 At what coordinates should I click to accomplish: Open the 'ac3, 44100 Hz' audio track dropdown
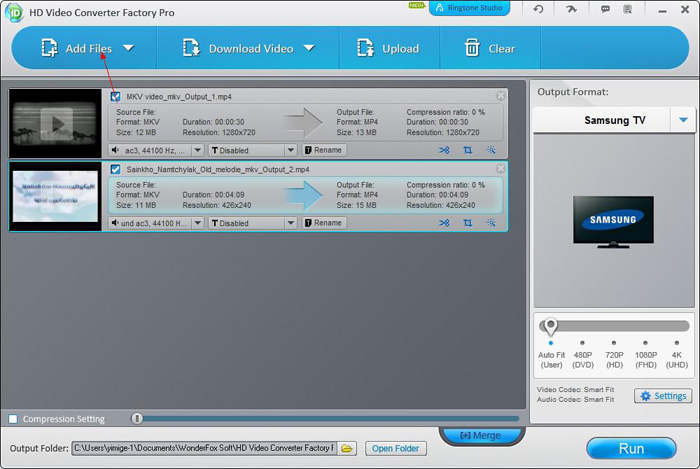[198, 150]
